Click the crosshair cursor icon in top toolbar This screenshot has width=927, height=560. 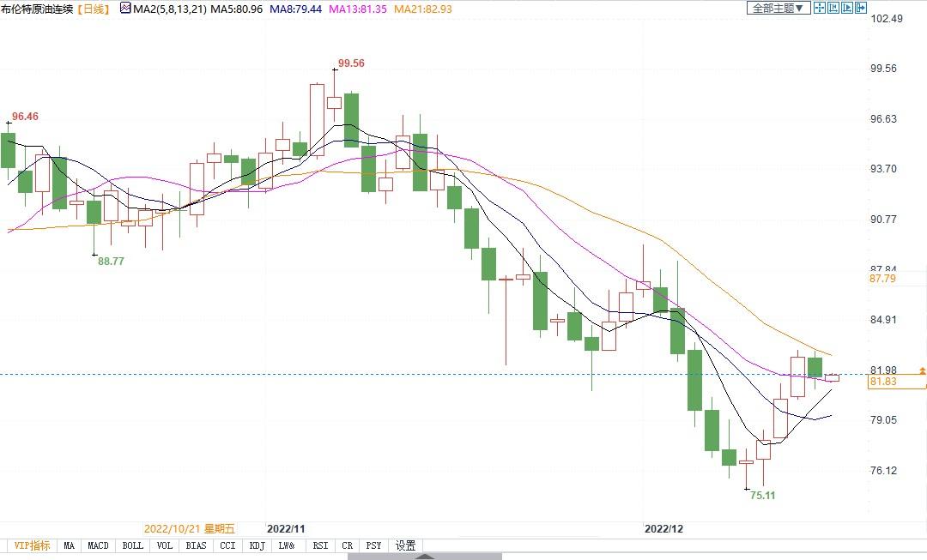(820, 9)
